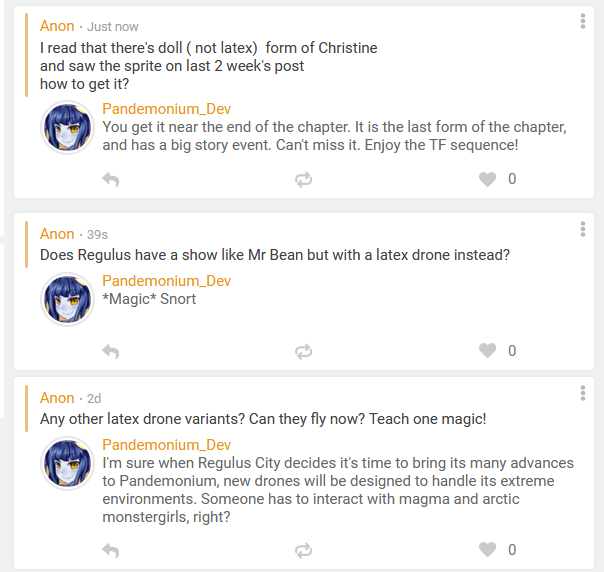Image resolution: width=604 pixels, height=572 pixels.
Task: Click reply icon on the doll form post
Action: (111, 180)
